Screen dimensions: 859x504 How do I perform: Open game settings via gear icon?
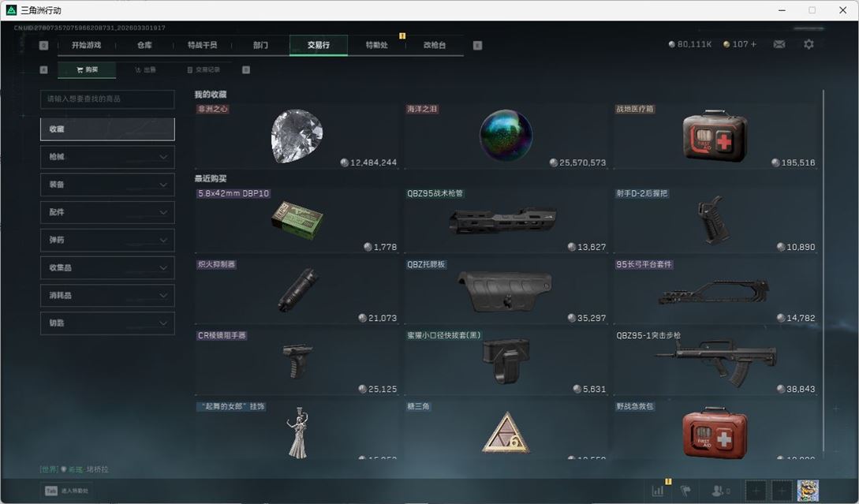808,44
